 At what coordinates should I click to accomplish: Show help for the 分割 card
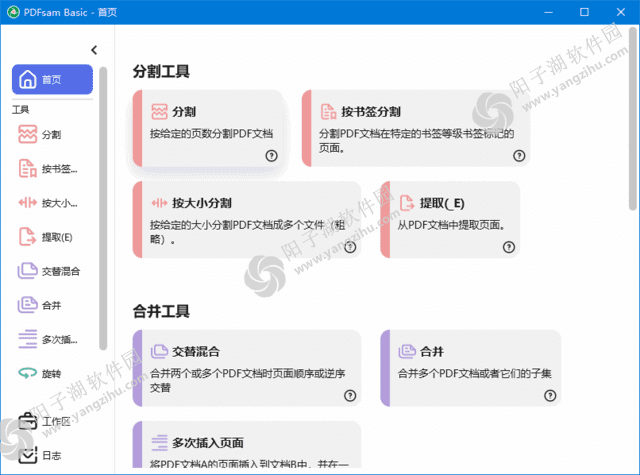coord(271,155)
